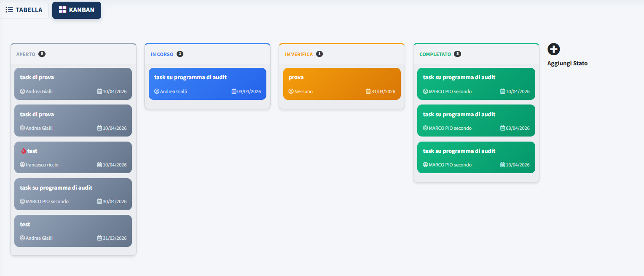Select the Kanban view tab
This screenshot has height=276, width=644.
[x=76, y=10]
